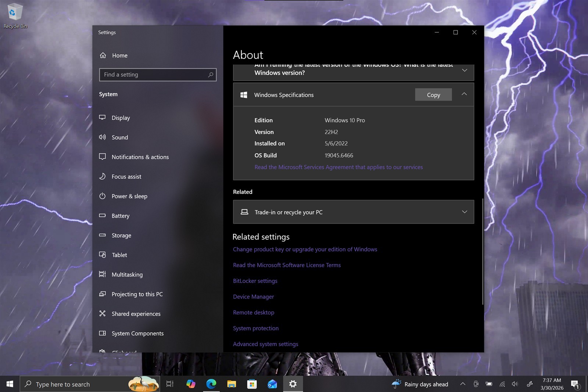Click the magnifier icon in Find a setting
The height and width of the screenshot is (392, 588).
click(x=211, y=75)
